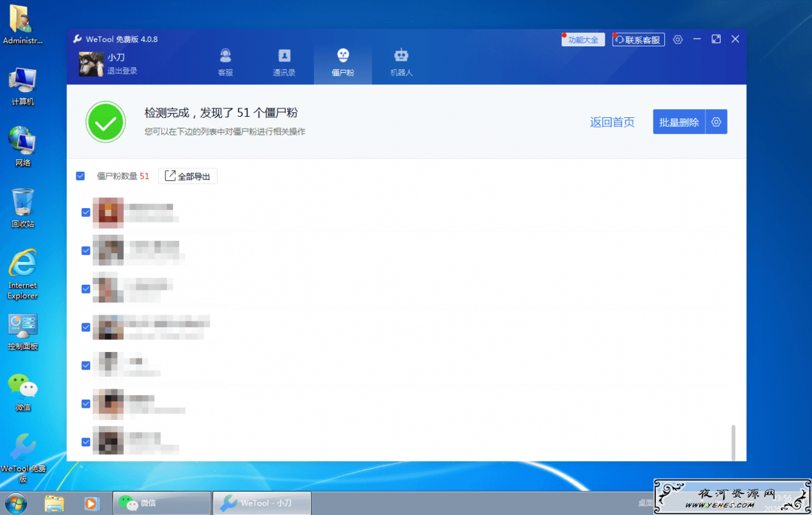The width and height of the screenshot is (812, 515).
Task: Switch to 微信 taskbar window
Action: coord(162,504)
